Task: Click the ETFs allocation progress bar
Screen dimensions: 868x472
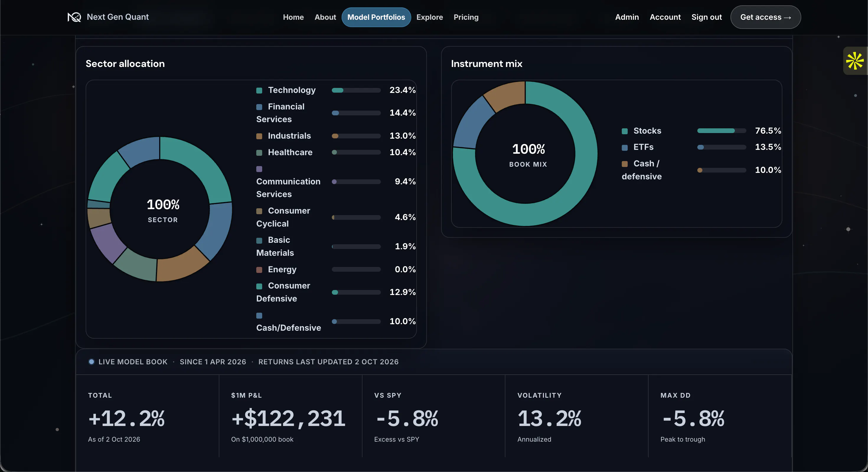Action: coord(722,147)
